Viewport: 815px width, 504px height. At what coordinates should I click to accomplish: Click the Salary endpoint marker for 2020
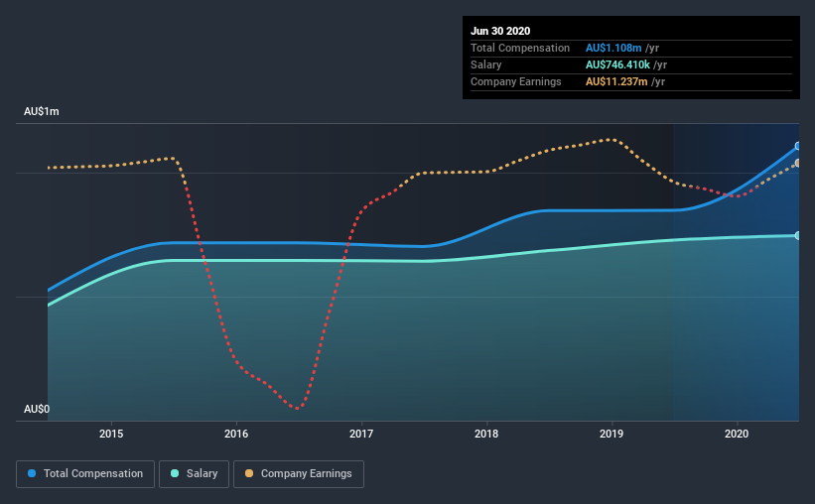[798, 236]
